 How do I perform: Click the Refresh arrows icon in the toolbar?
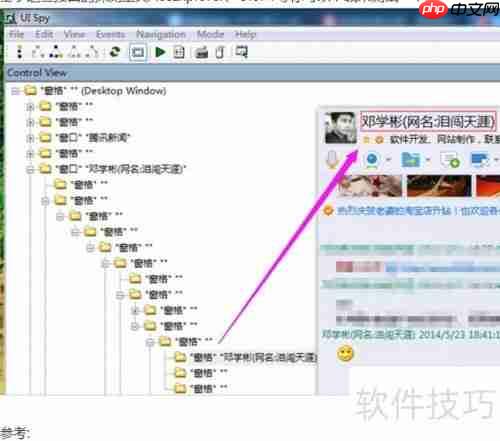pos(115,52)
